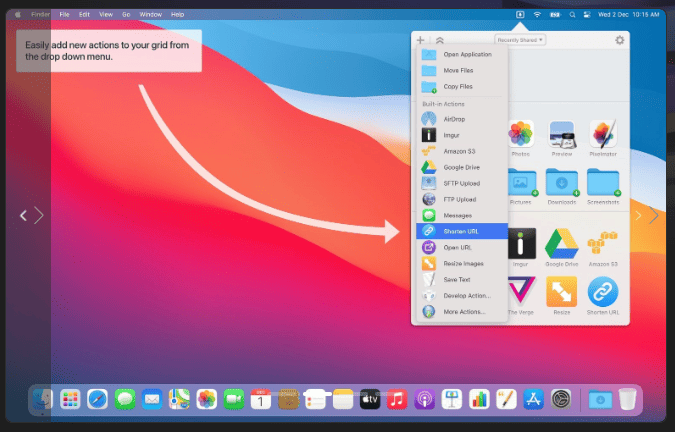
Task: Open the Apple menu
Action: (18, 15)
